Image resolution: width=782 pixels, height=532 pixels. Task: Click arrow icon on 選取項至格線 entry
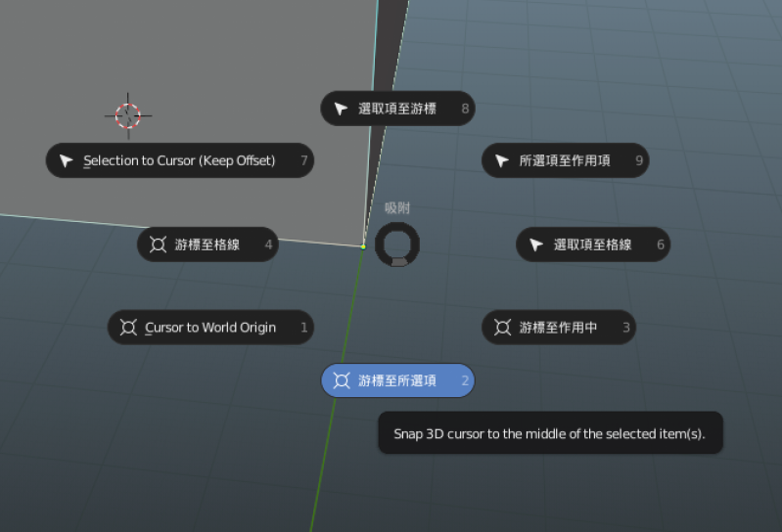pos(536,244)
